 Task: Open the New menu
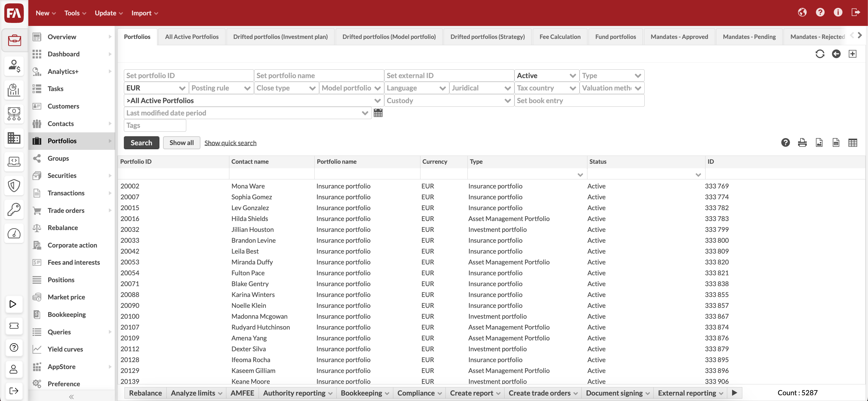coord(46,13)
